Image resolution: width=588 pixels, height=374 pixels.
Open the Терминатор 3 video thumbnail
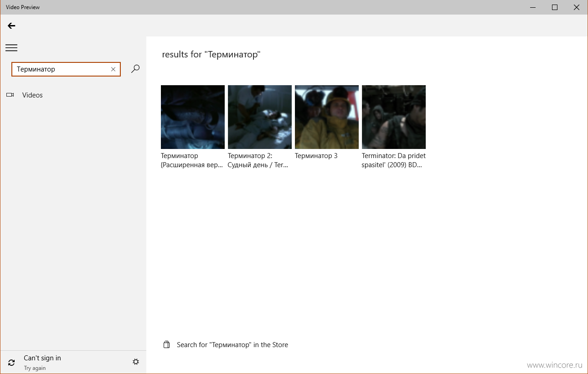[327, 117]
